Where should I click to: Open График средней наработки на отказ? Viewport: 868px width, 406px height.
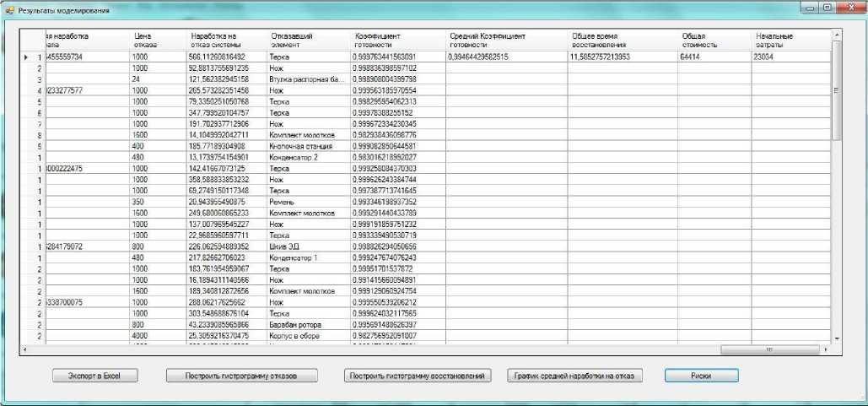pyautogui.click(x=574, y=376)
